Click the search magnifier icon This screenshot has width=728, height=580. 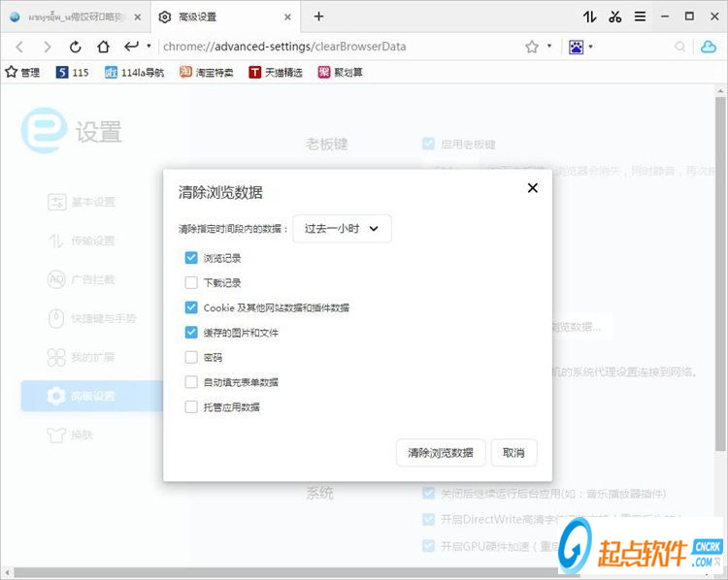coord(679,47)
